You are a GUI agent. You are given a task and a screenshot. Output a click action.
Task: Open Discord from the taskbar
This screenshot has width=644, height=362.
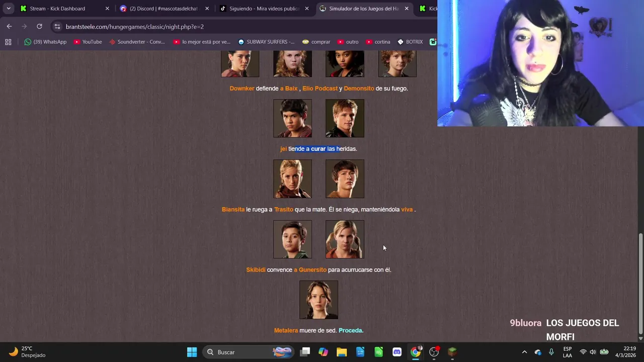(x=397, y=352)
